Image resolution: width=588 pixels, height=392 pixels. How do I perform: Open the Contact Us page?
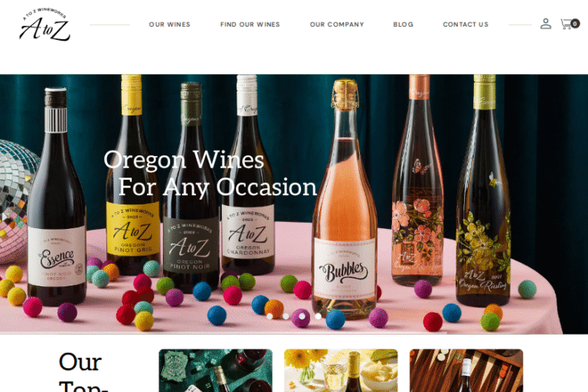[465, 24]
